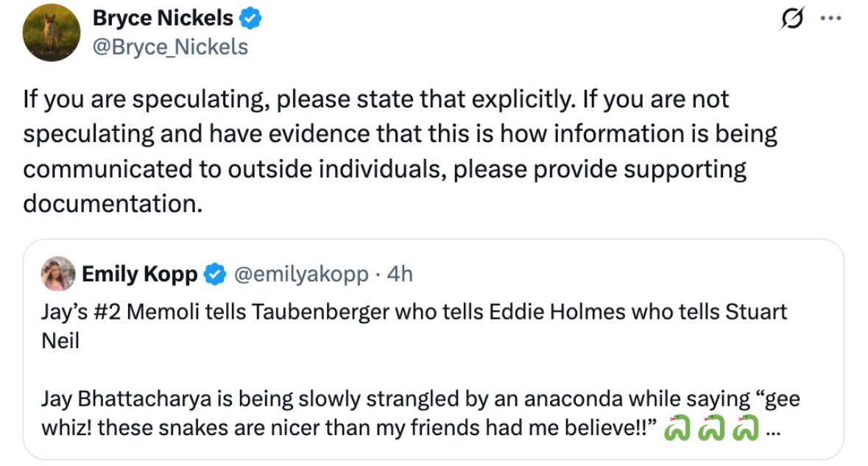Click Bryce Nickels display name

[x=163, y=18]
